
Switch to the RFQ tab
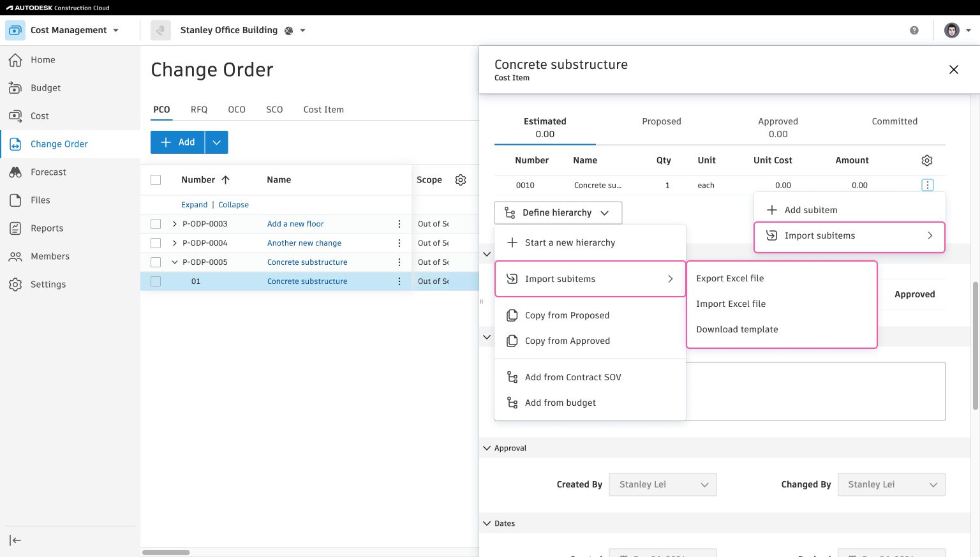point(198,109)
